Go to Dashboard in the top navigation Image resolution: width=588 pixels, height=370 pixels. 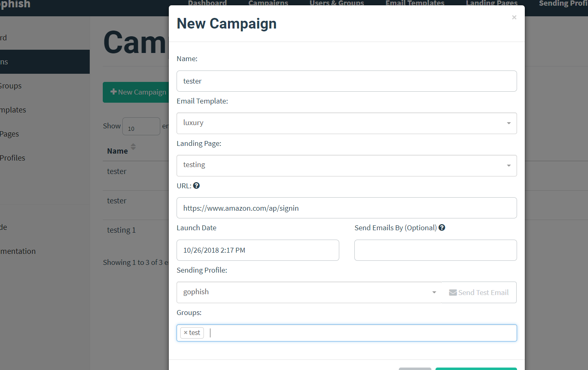click(207, 3)
